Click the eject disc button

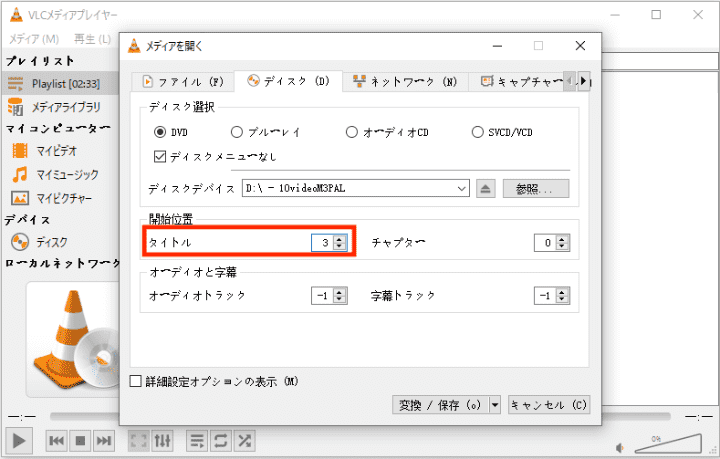[486, 189]
